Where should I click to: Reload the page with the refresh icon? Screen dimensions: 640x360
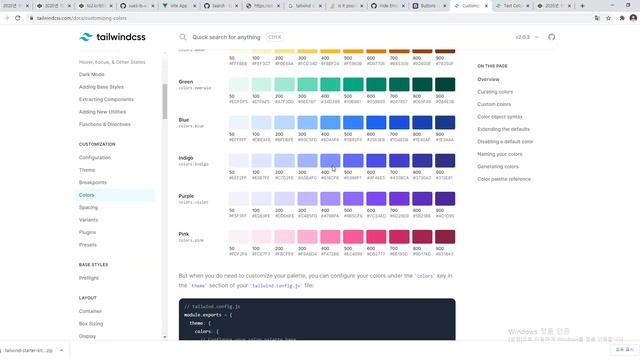click(18, 18)
